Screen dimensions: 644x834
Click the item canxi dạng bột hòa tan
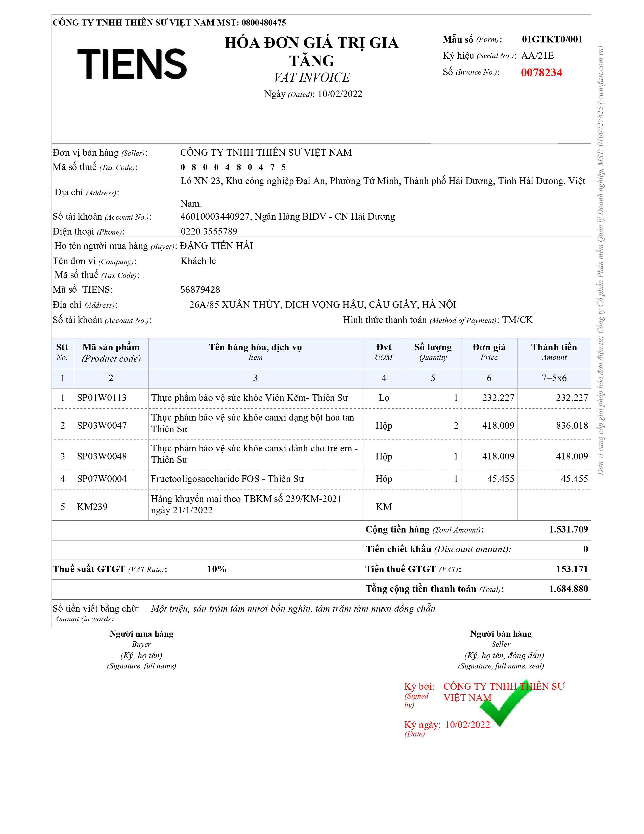pos(253,423)
